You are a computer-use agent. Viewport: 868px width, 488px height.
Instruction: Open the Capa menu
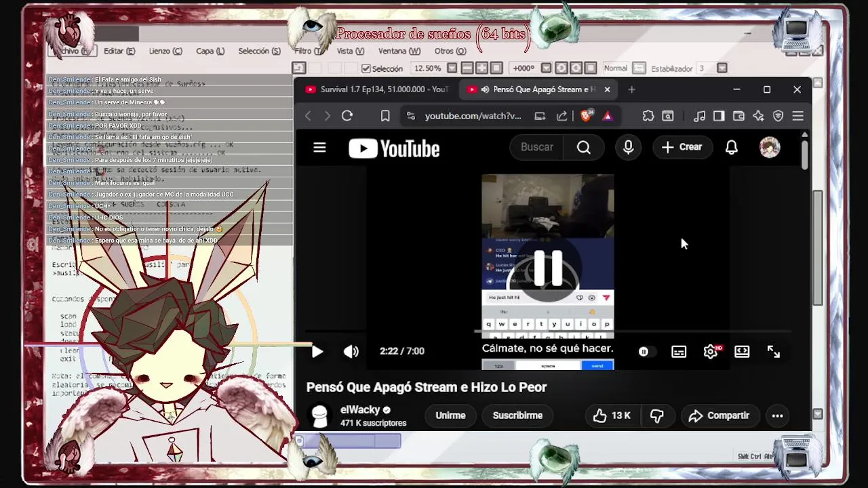tap(210, 51)
